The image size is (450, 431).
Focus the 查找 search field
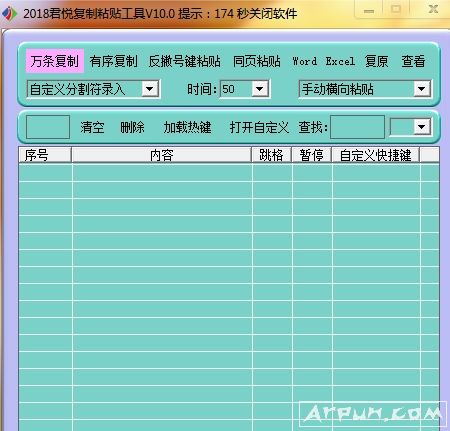(x=357, y=127)
